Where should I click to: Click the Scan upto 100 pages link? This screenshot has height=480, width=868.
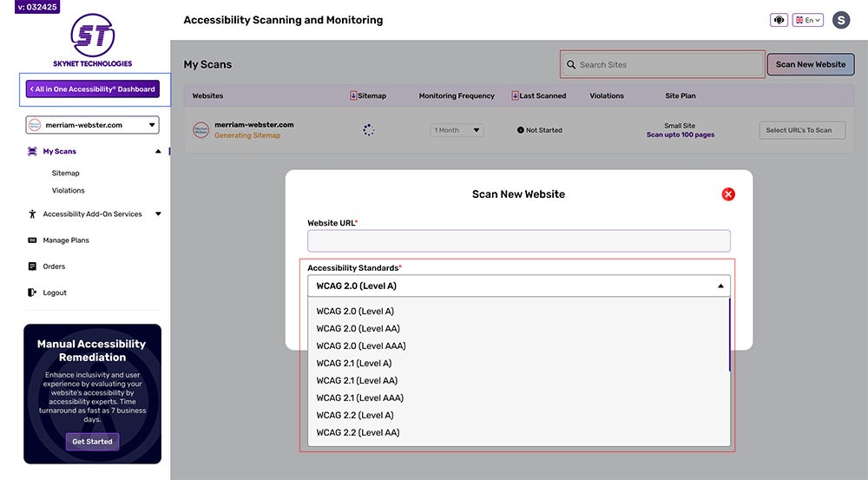click(x=681, y=135)
